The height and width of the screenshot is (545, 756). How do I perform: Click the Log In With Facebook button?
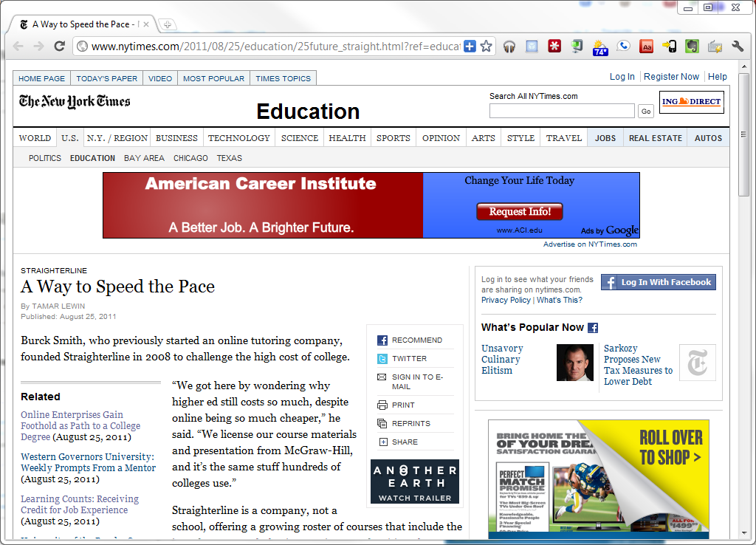tap(658, 282)
